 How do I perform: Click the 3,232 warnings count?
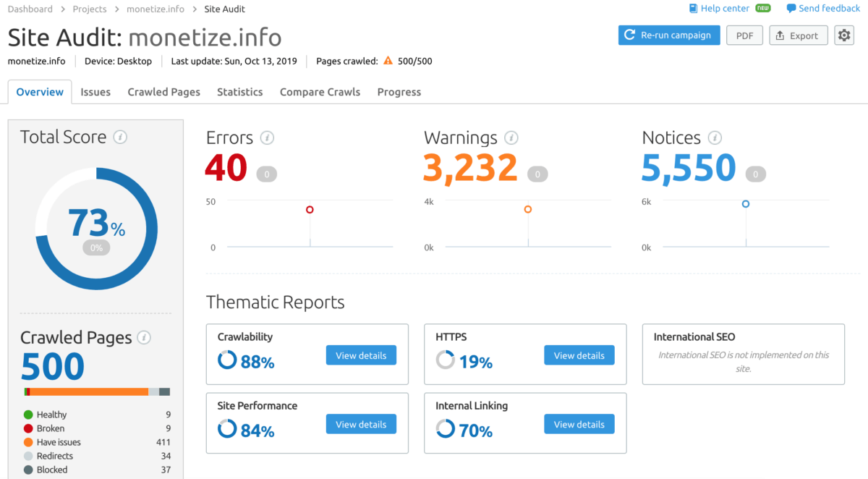(471, 169)
